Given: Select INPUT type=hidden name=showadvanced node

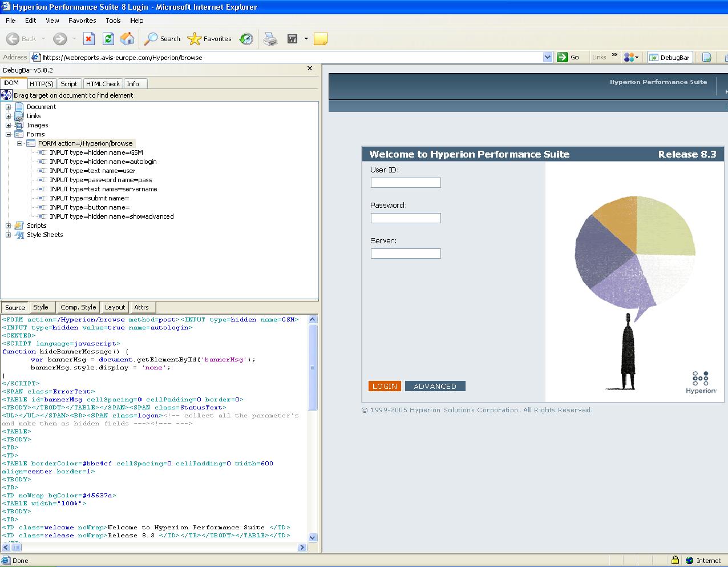Looking at the screenshot, I should pos(111,216).
